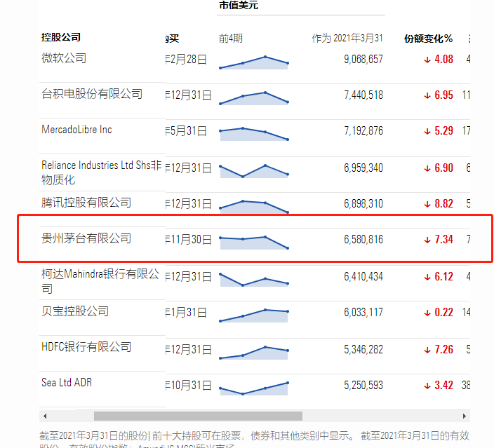Click market value 5,346,282

point(363,349)
